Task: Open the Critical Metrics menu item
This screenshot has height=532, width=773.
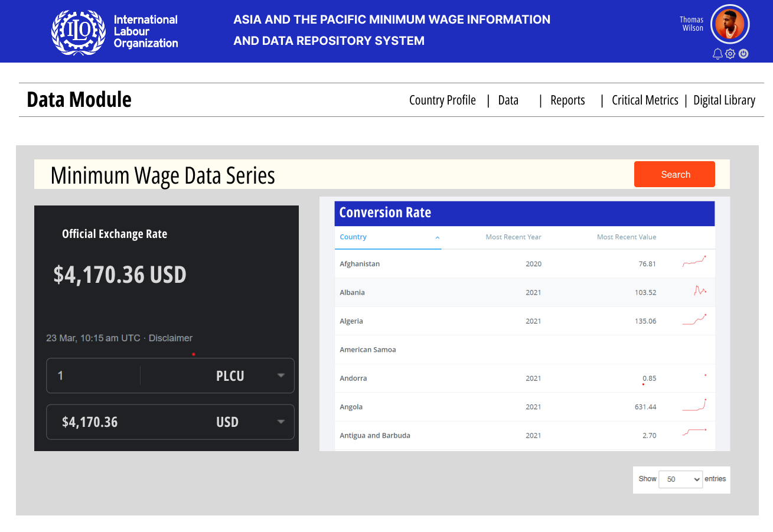Action: [645, 100]
